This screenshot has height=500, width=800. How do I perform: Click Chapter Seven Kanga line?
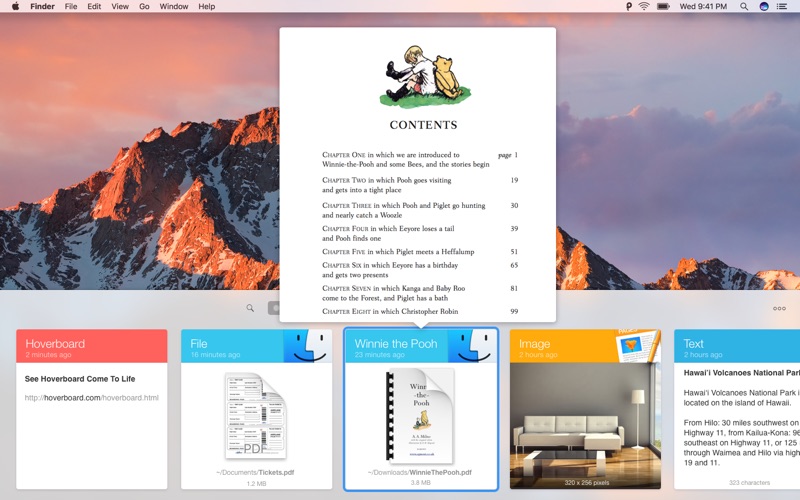point(420,293)
